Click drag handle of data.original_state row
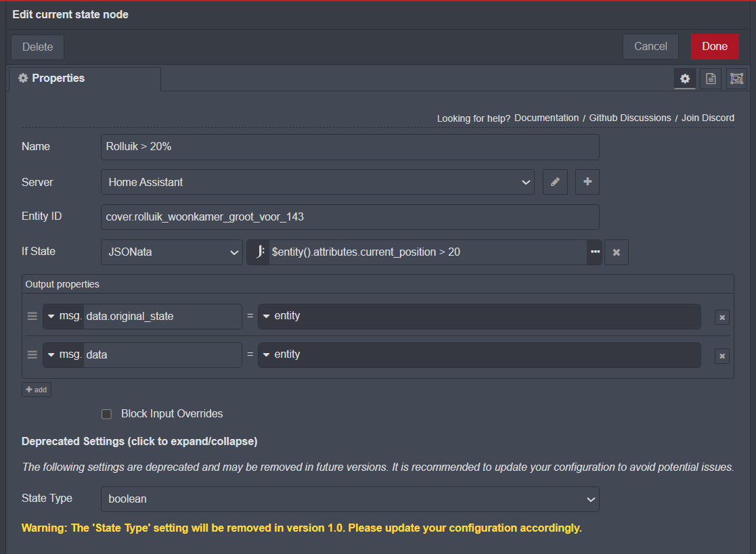Viewport: 756px width, 554px height. tap(32, 316)
